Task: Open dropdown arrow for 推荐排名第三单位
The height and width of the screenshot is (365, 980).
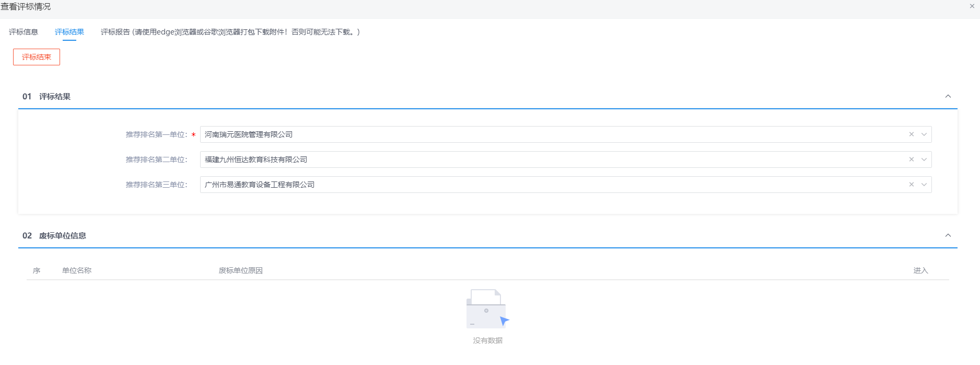Action: click(x=924, y=185)
